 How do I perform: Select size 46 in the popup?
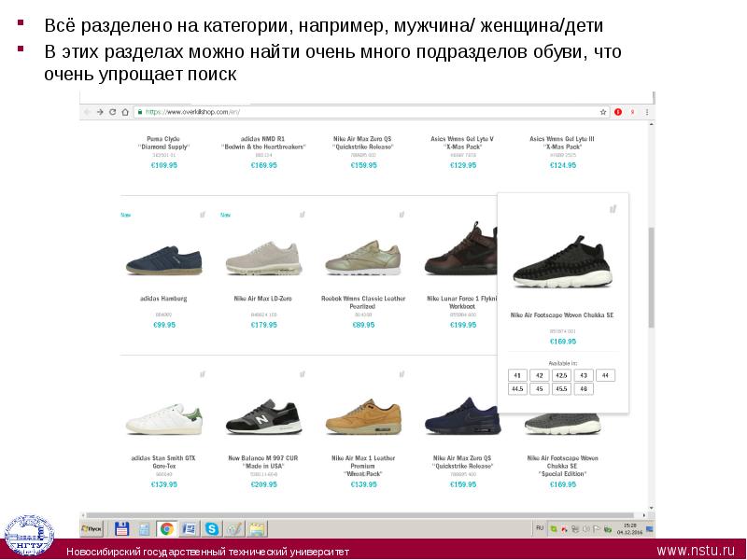583,388
